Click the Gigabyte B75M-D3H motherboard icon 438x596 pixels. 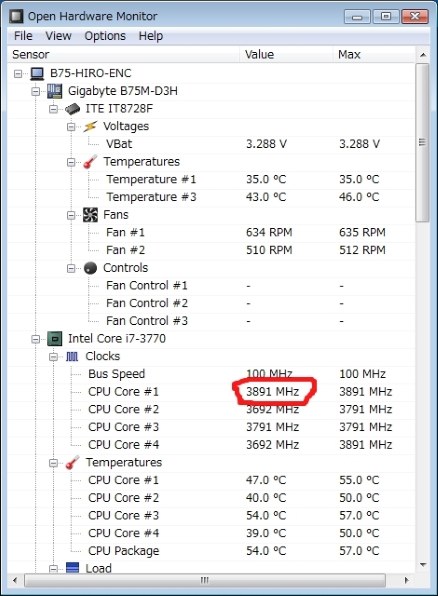(x=54, y=91)
